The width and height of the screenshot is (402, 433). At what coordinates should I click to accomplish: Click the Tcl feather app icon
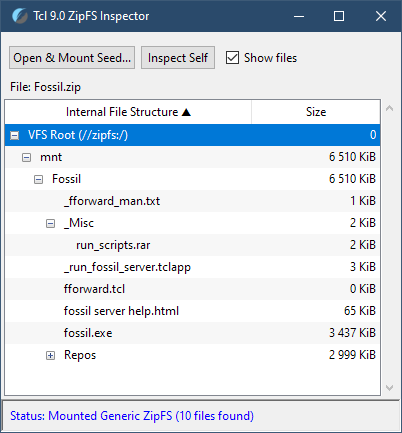pyautogui.click(x=20, y=16)
